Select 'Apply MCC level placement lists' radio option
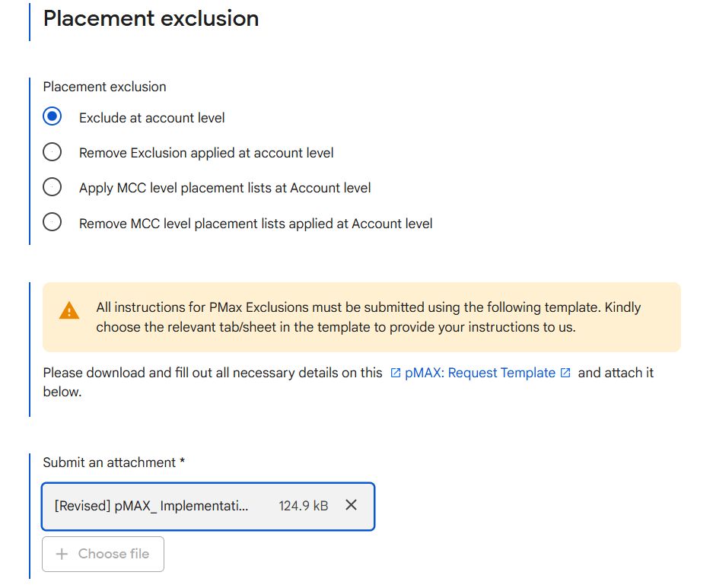Image resolution: width=713 pixels, height=588 pixels. pos(52,187)
